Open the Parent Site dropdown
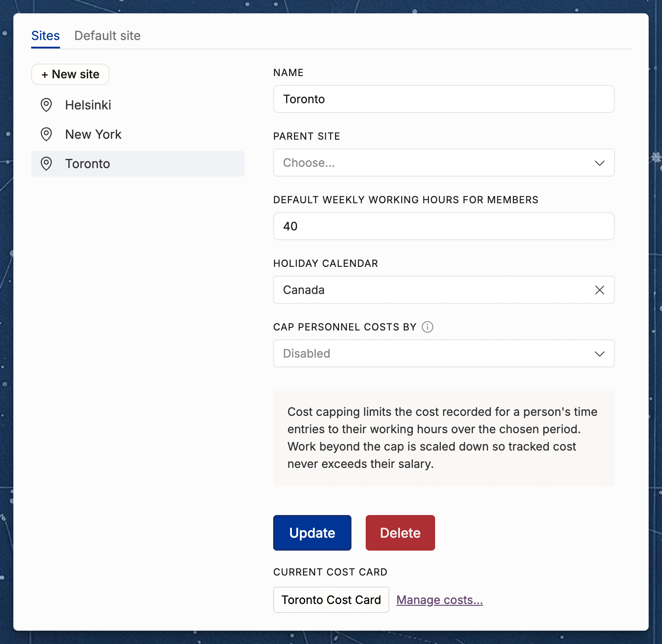The height and width of the screenshot is (644, 662). pyautogui.click(x=444, y=163)
